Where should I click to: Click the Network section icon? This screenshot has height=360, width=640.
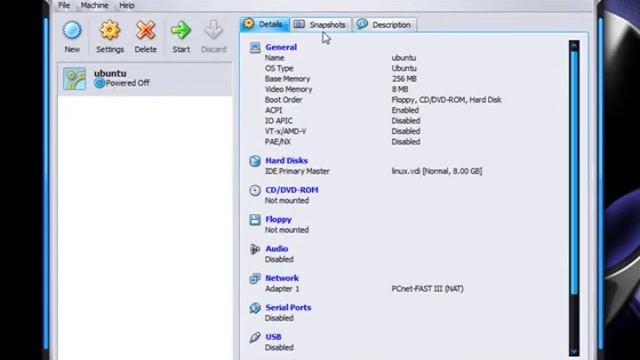(x=255, y=278)
